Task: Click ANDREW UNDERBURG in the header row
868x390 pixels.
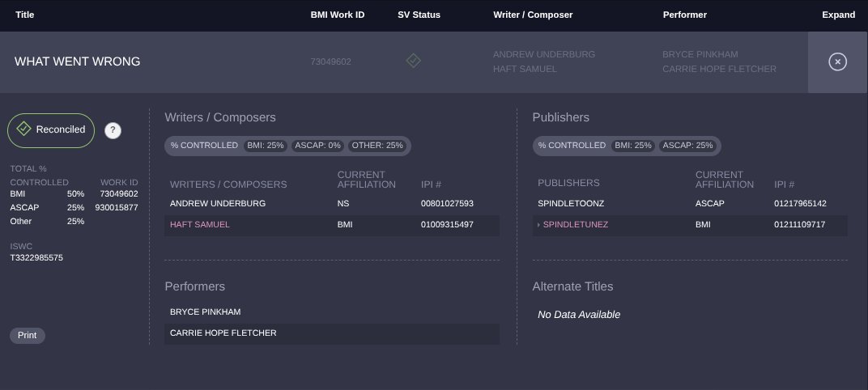Action: tap(544, 54)
